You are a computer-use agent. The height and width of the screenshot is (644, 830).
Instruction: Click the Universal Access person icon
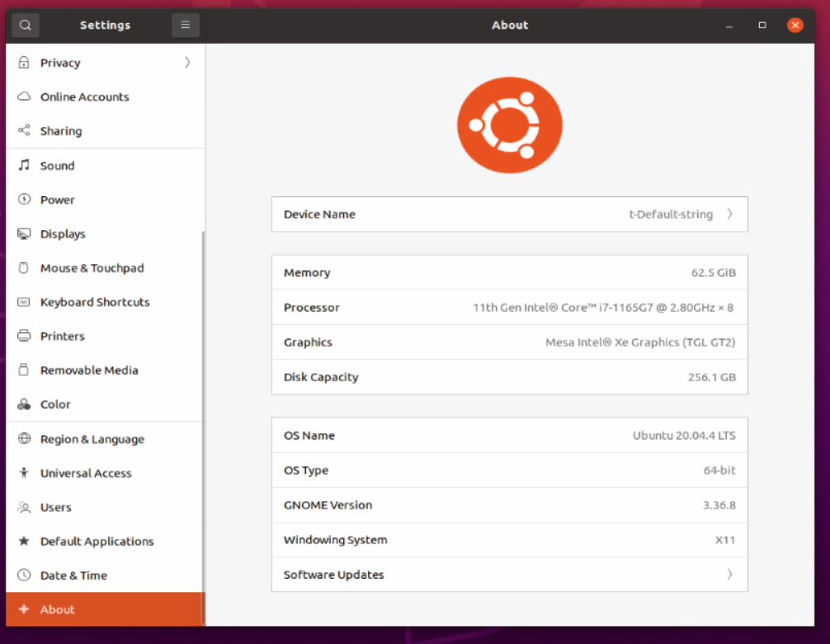pos(24,472)
